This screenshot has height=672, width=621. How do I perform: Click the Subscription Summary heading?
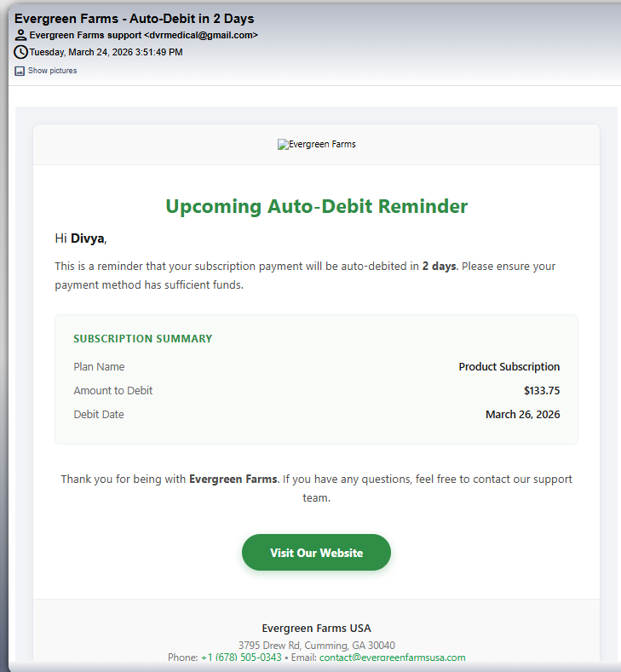coord(142,339)
